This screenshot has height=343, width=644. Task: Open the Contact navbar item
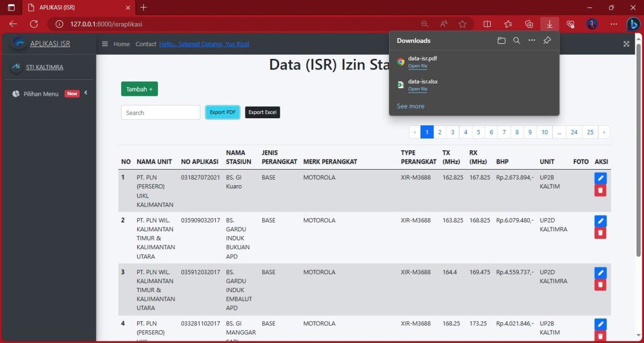pyautogui.click(x=146, y=44)
